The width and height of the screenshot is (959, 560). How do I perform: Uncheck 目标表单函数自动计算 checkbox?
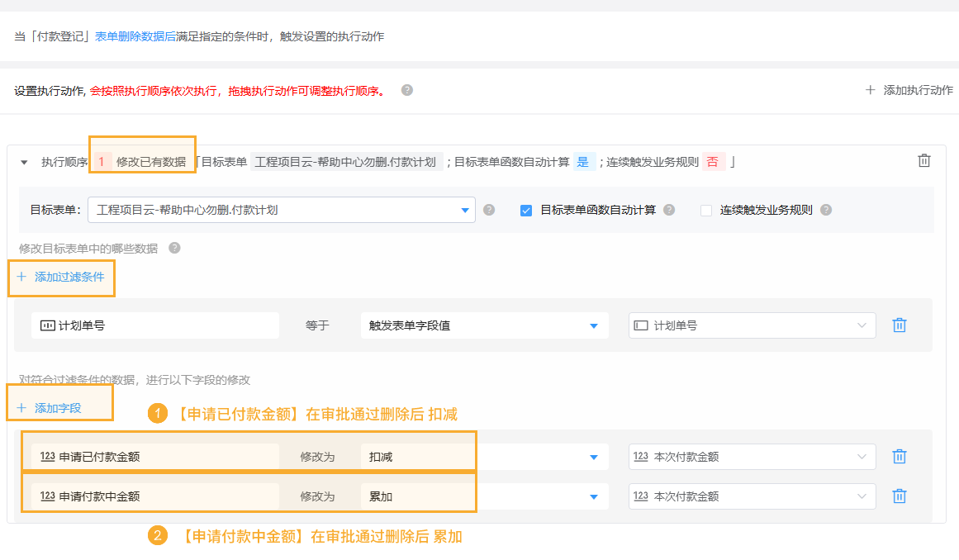tap(525, 211)
